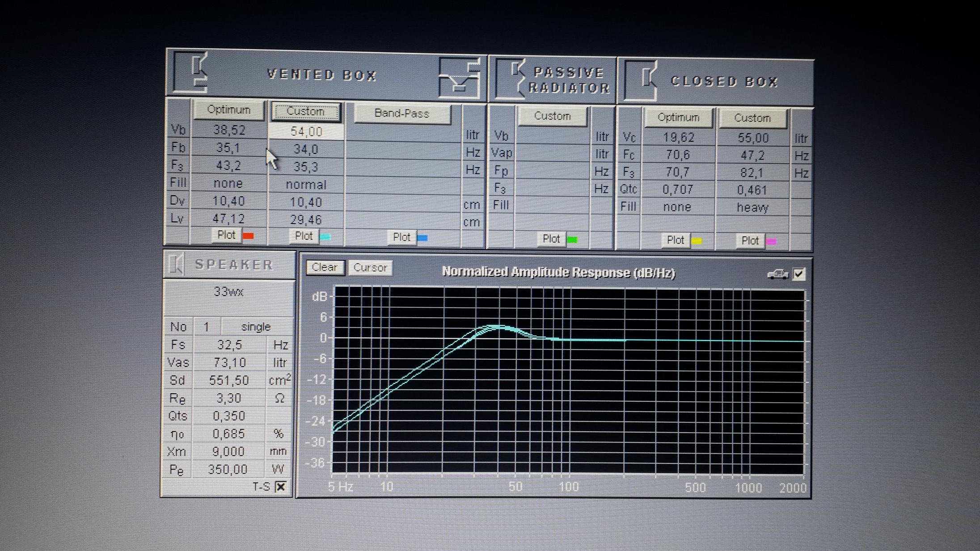Viewport: 980px width, 551px height.
Task: Click the single driver configuration field
Action: (x=256, y=327)
